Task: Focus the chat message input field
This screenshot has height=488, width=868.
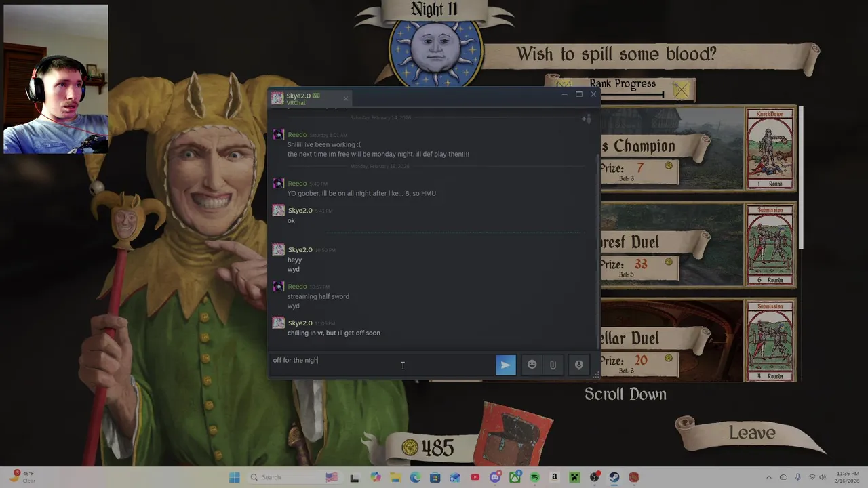Action: click(382, 365)
